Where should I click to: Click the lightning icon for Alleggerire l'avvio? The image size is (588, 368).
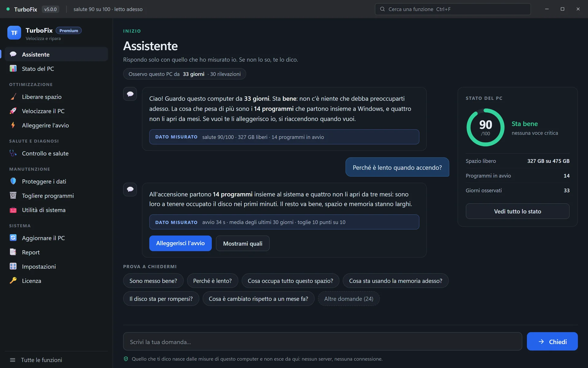click(13, 125)
